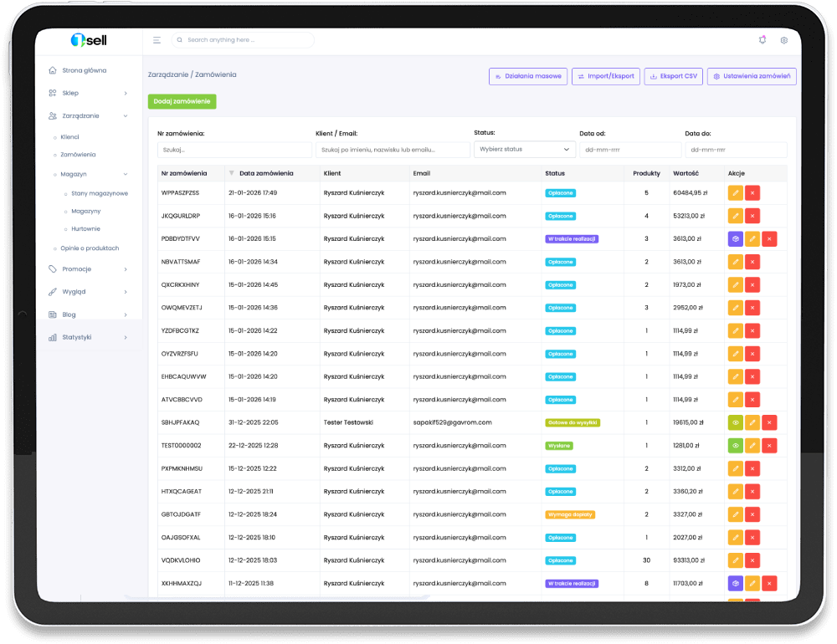This screenshot has height=644, width=837.
Task: Click the 'Eksport CSV' button
Action: pos(673,76)
